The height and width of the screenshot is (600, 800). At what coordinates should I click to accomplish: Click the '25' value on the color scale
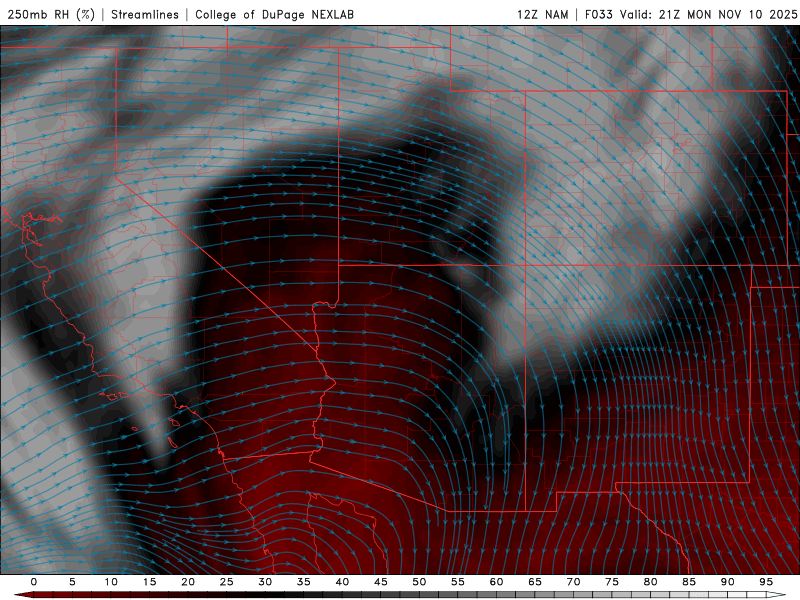pyautogui.click(x=227, y=582)
